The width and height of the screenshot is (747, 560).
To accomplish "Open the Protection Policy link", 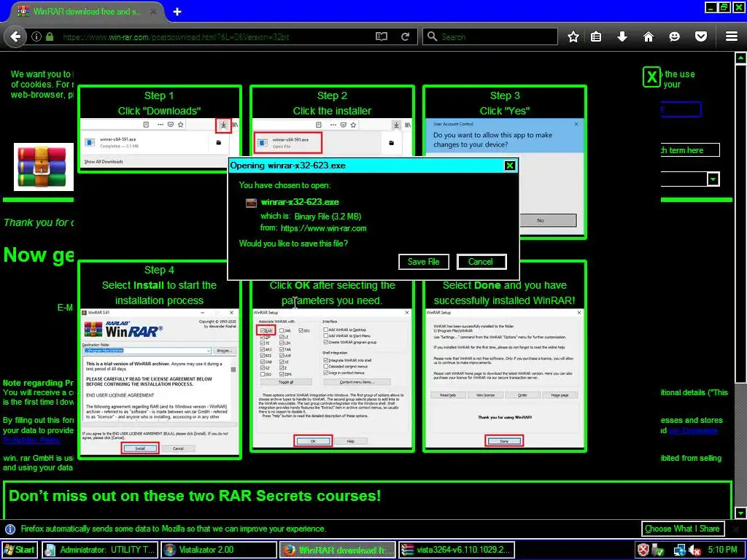I will click(x=31, y=440).
